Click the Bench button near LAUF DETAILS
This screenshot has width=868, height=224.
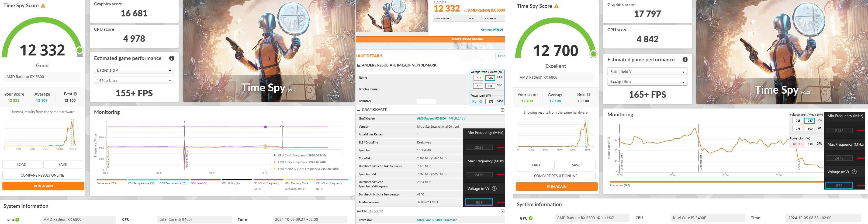coord(501,55)
